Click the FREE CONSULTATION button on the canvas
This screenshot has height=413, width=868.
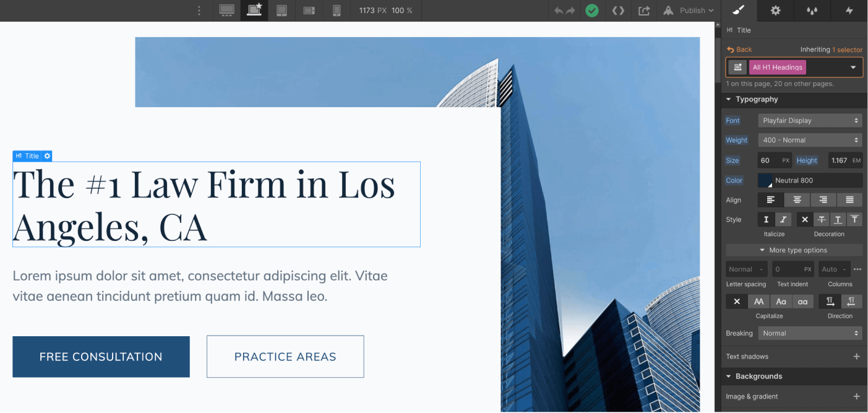pos(101,357)
